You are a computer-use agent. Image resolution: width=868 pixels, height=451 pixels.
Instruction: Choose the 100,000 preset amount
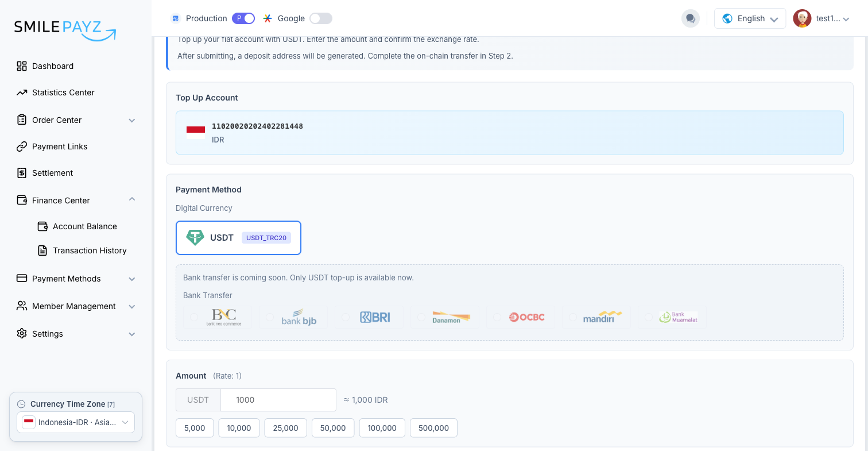tap(382, 428)
